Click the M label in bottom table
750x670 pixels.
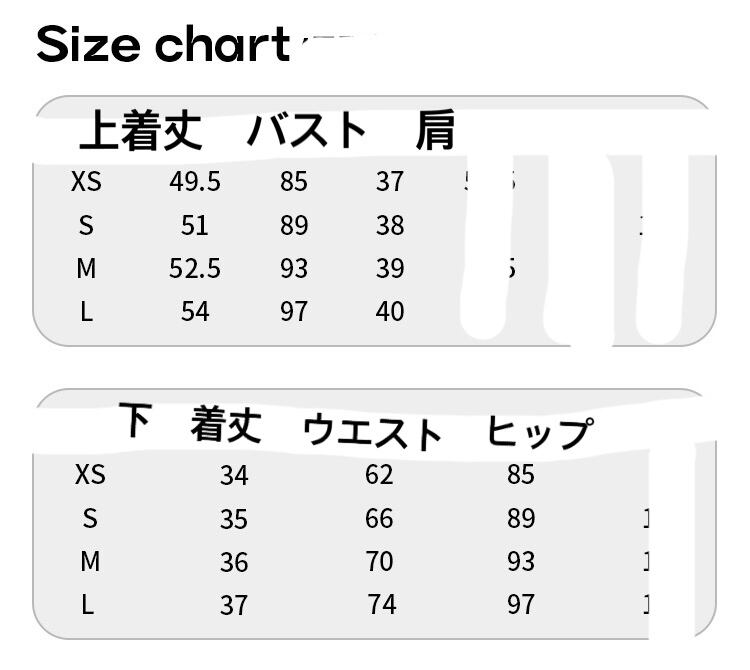click(x=90, y=561)
